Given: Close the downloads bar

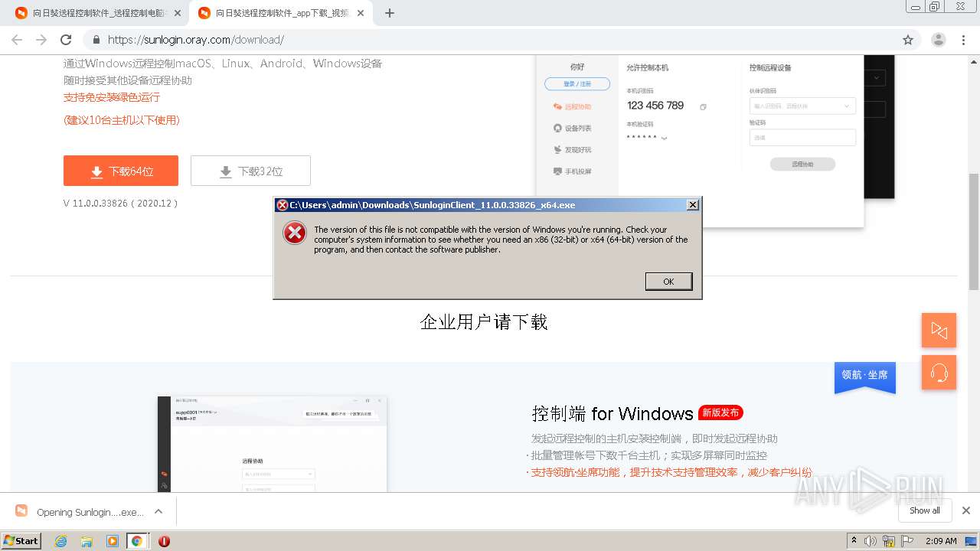Looking at the screenshot, I should [x=966, y=510].
